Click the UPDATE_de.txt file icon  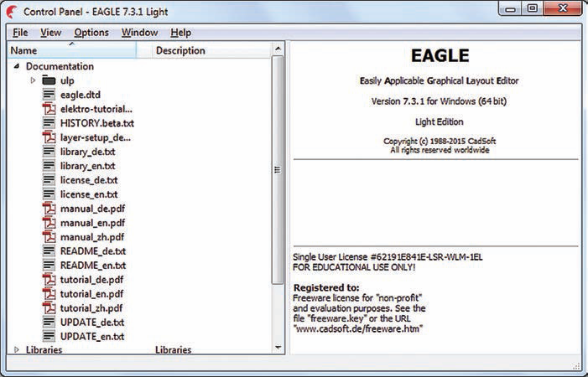click(49, 322)
